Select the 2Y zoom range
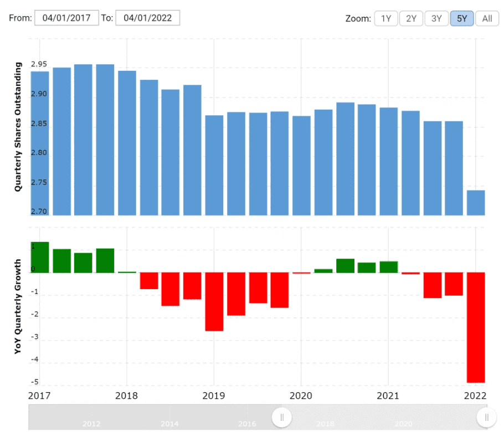This screenshot has height=432, width=504. 411,18
